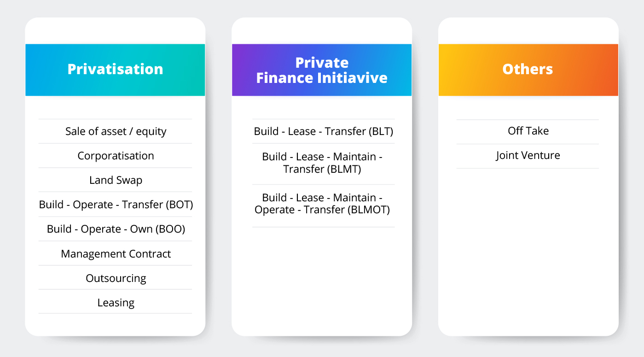Choose the Corporatisation list entry

[116, 156]
